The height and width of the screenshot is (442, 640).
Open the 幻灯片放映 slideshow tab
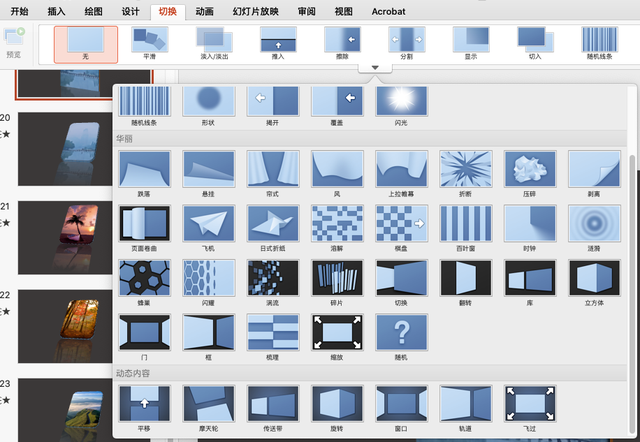point(256,11)
